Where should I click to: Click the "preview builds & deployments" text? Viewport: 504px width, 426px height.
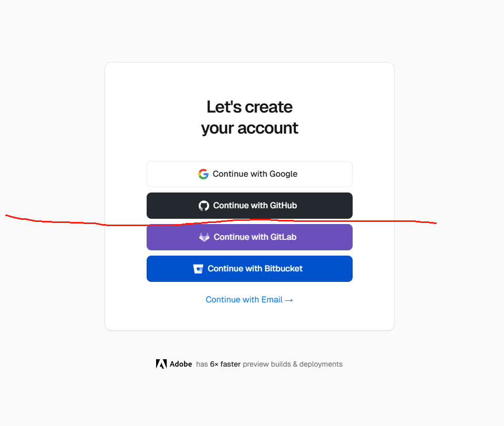click(293, 364)
